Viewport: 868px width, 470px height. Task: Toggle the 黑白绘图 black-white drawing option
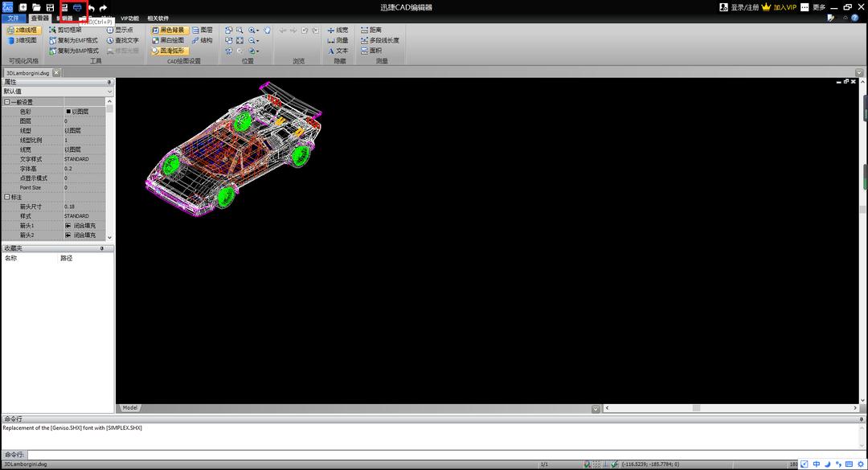[168, 40]
